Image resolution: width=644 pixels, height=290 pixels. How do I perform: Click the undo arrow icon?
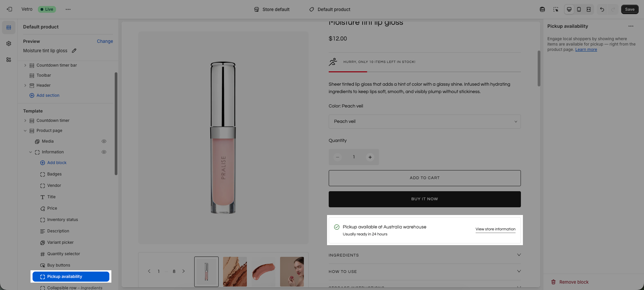pos(602,9)
